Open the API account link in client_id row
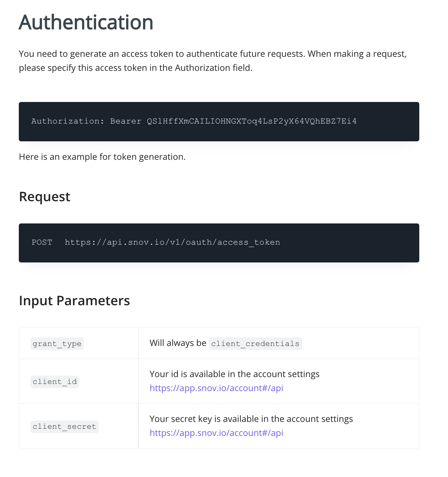Image resolution: width=448 pixels, height=477 pixels. point(216,388)
